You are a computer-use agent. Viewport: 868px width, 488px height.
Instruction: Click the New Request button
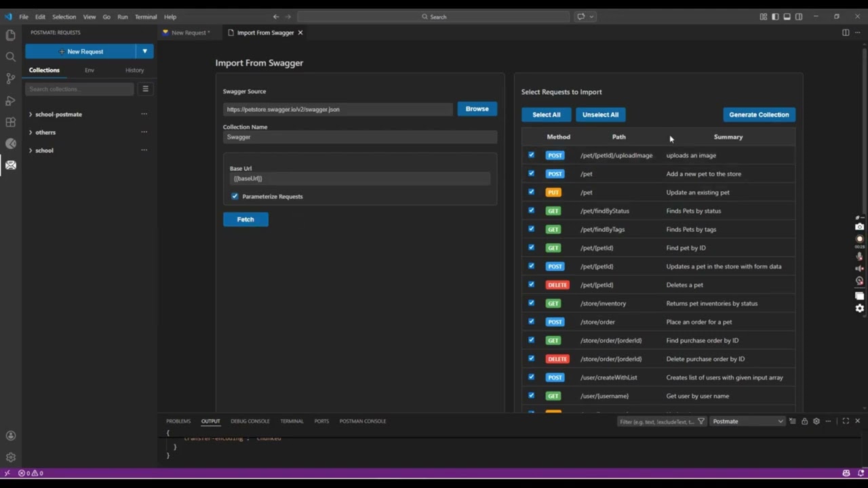(81, 52)
